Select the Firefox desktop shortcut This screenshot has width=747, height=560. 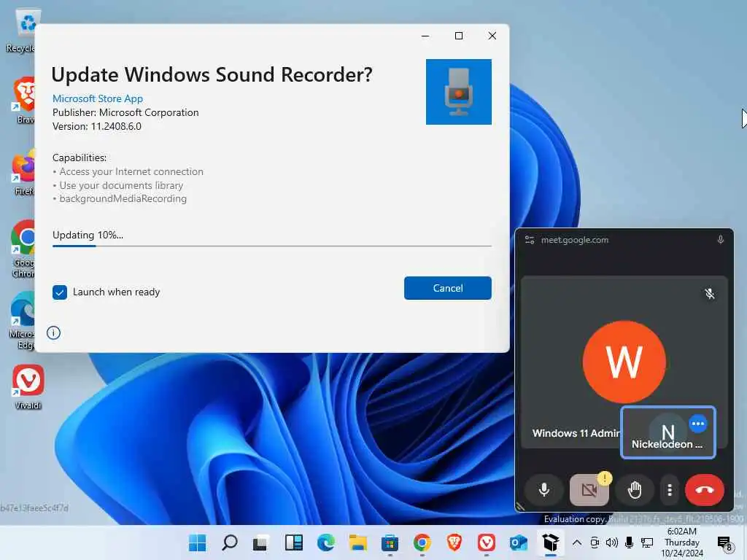point(24,172)
